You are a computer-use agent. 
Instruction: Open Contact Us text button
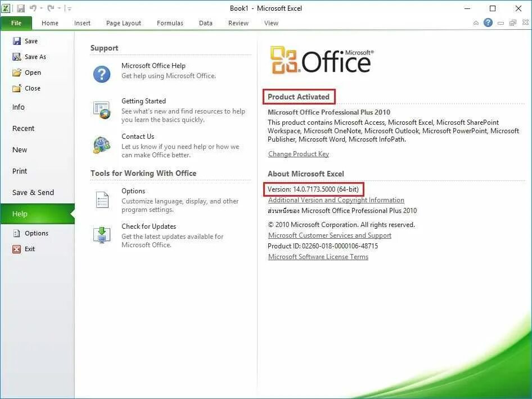138,136
